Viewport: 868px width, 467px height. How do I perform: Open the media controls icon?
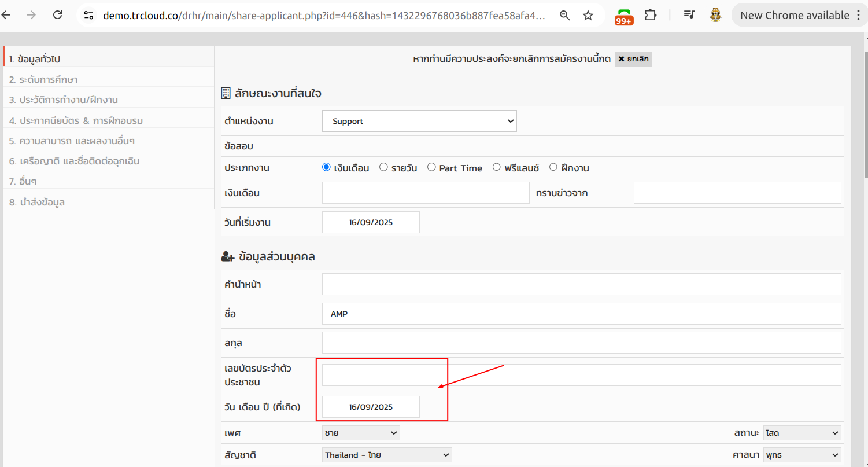click(689, 16)
